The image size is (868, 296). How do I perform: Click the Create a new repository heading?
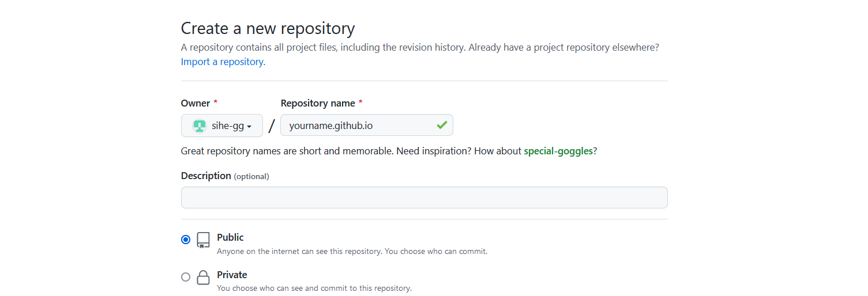point(268,28)
